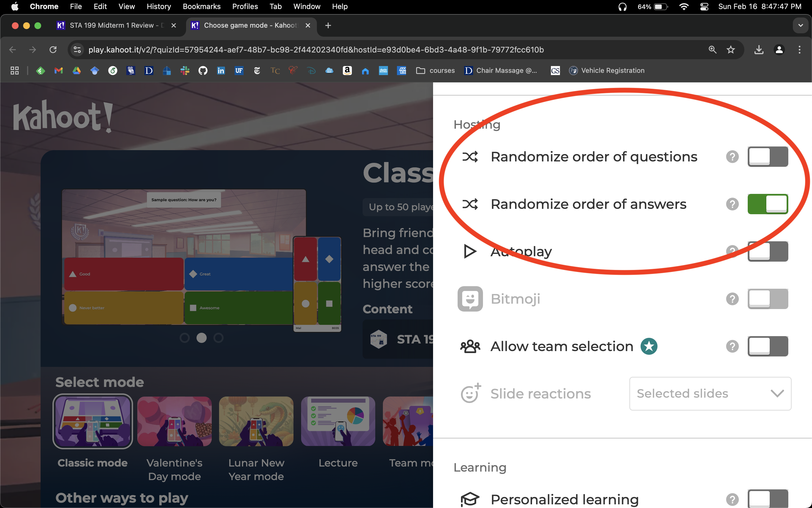812x508 pixels.
Task: Open the American Express bookmark
Action: pos(401,71)
